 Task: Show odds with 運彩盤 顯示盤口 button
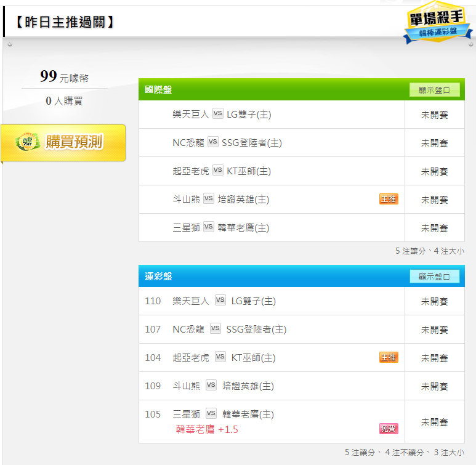click(434, 277)
